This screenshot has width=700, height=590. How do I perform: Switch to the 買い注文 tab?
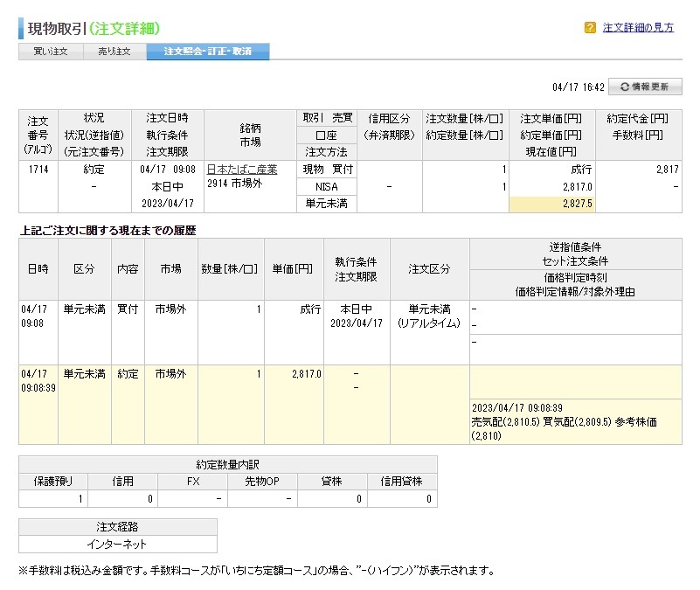pos(51,52)
